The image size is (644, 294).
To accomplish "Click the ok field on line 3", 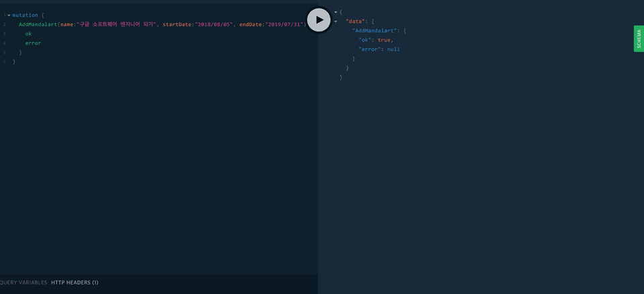I will [x=28, y=33].
